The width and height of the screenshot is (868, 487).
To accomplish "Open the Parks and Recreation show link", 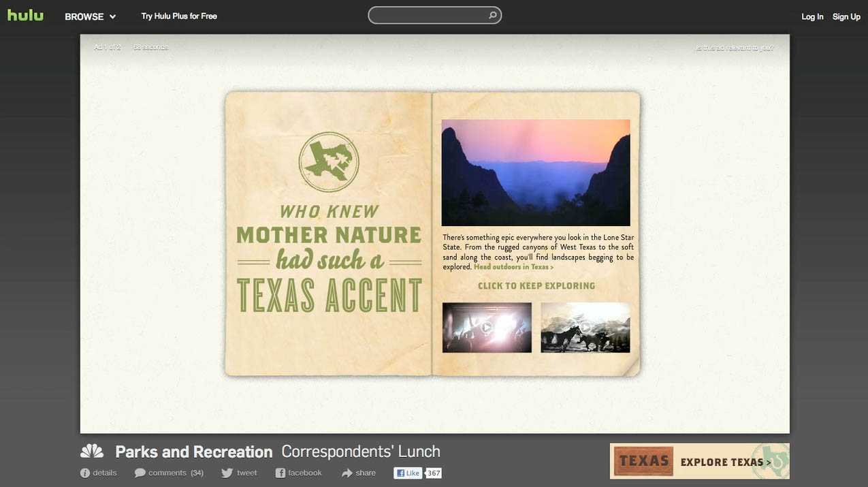I will pos(194,452).
